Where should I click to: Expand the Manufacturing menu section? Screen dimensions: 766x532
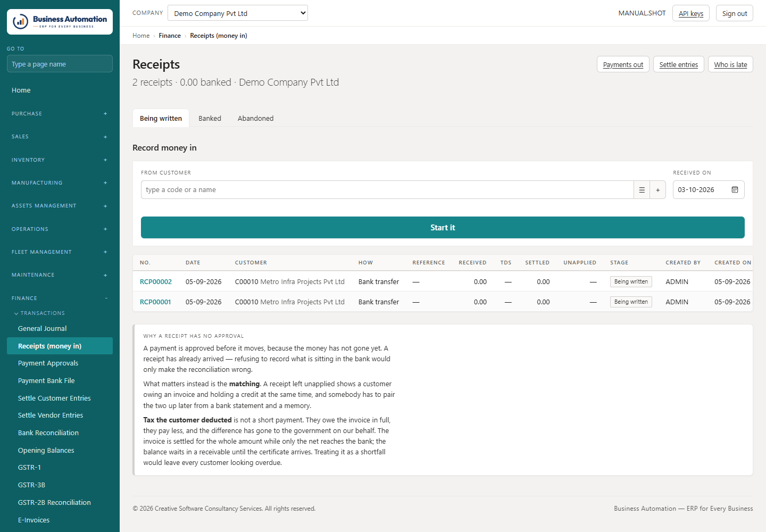(60, 183)
